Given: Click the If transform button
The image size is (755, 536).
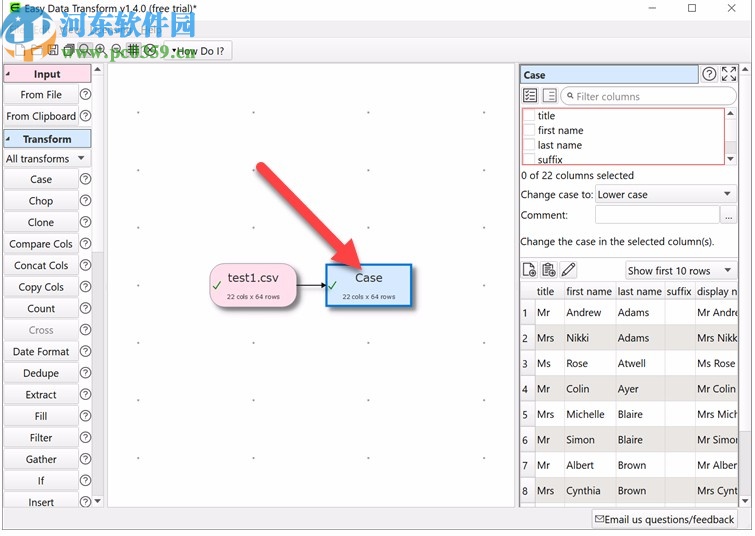Looking at the screenshot, I should coord(41,481).
